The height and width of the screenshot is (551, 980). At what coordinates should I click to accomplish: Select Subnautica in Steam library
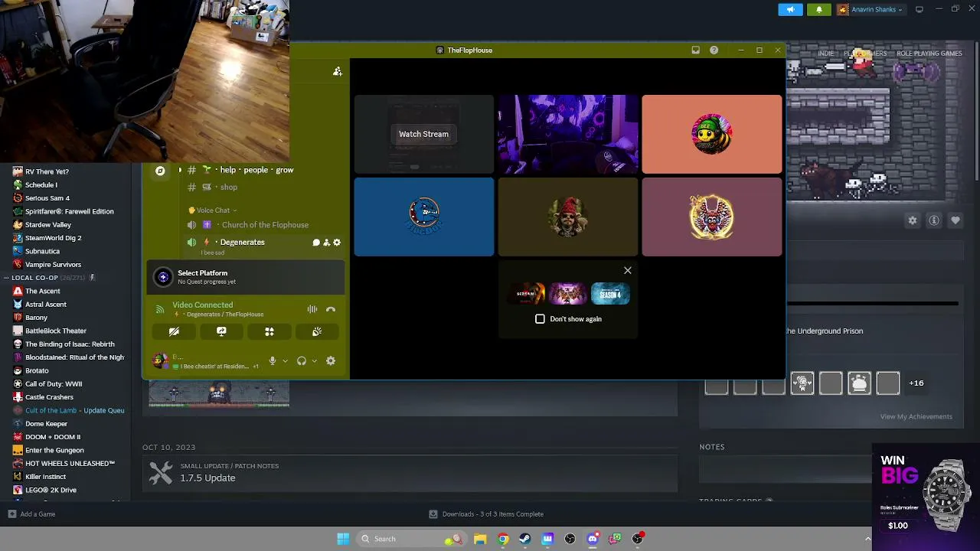pyautogui.click(x=42, y=251)
